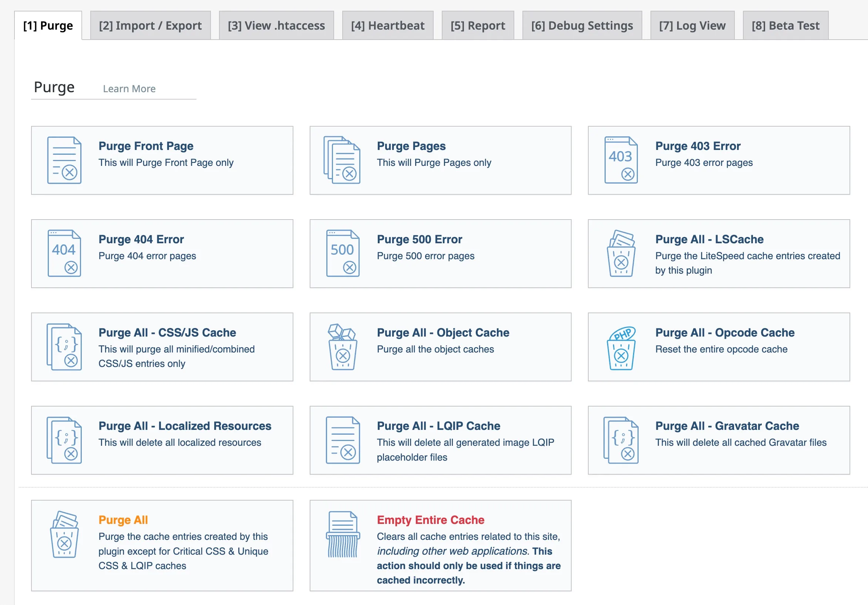
Task: Click the Purge All - Object Cache title
Action: [443, 332]
